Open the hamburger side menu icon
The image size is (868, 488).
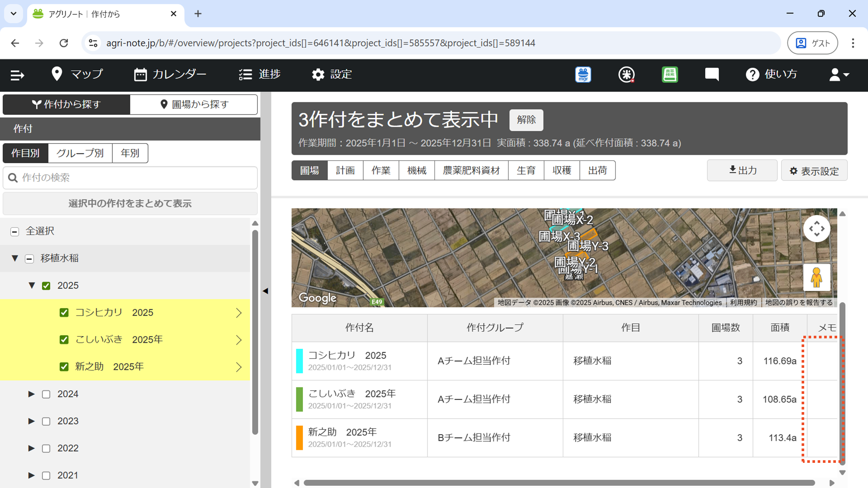point(17,75)
